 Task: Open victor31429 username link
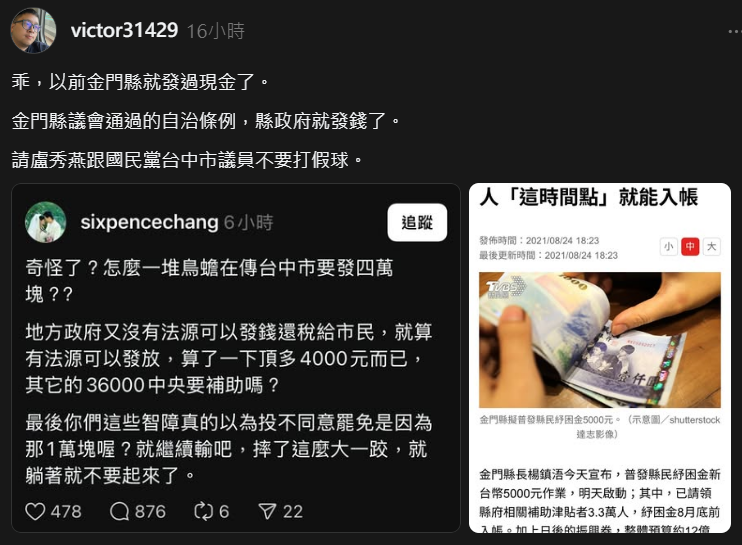pos(124,31)
